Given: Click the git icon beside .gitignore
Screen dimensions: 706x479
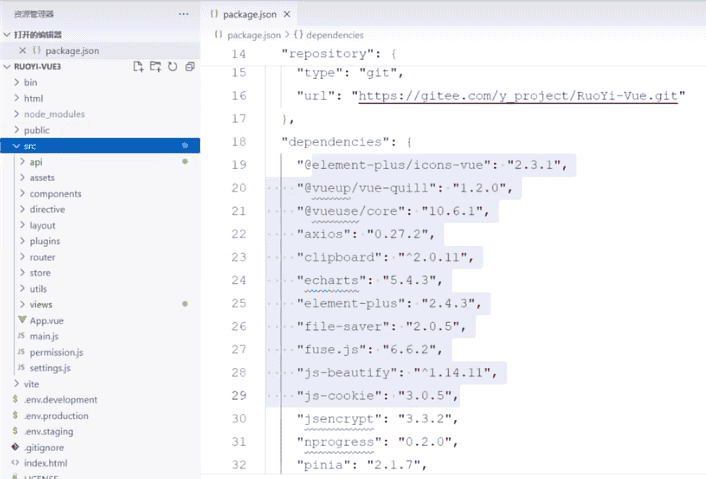Looking at the screenshot, I should pos(14,447).
